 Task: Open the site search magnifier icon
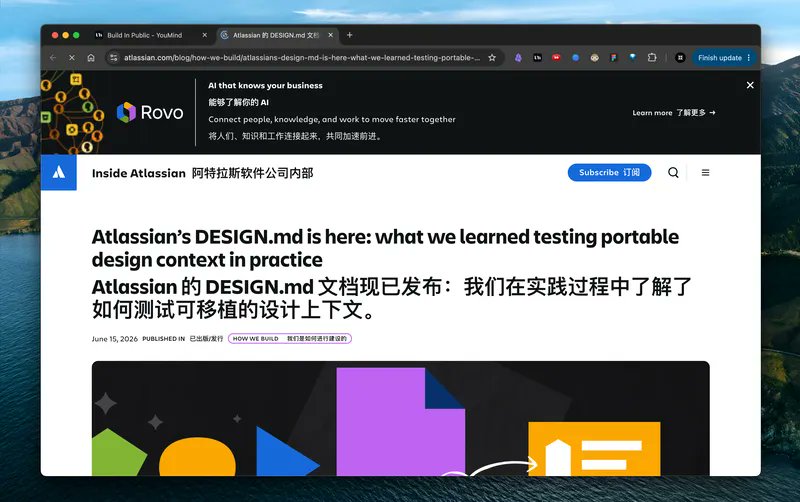[x=673, y=172]
